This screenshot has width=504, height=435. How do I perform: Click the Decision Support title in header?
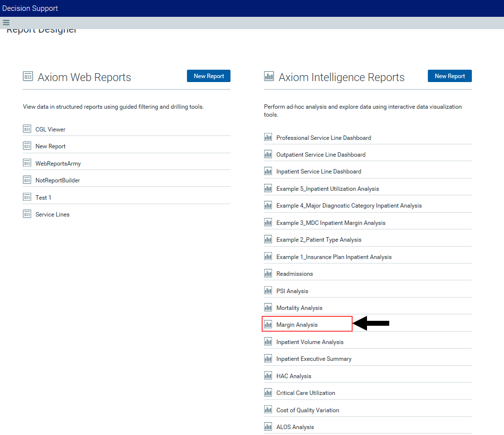[30, 8]
